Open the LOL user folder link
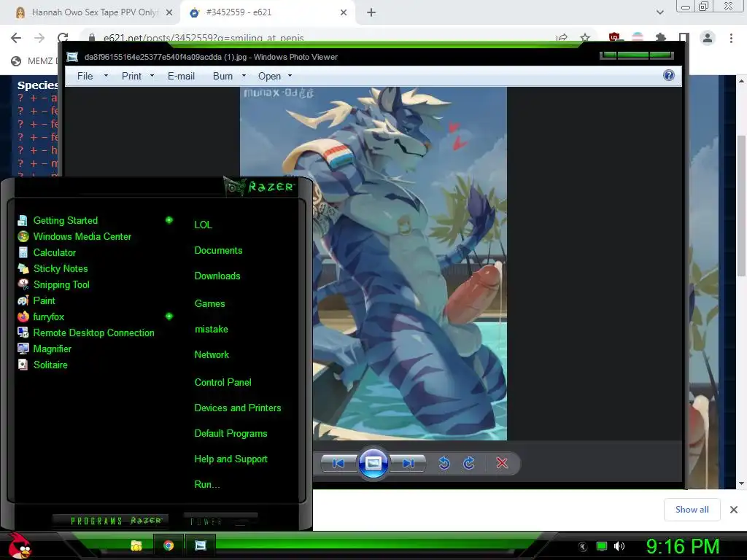The height and width of the screenshot is (560, 747). [x=203, y=225]
